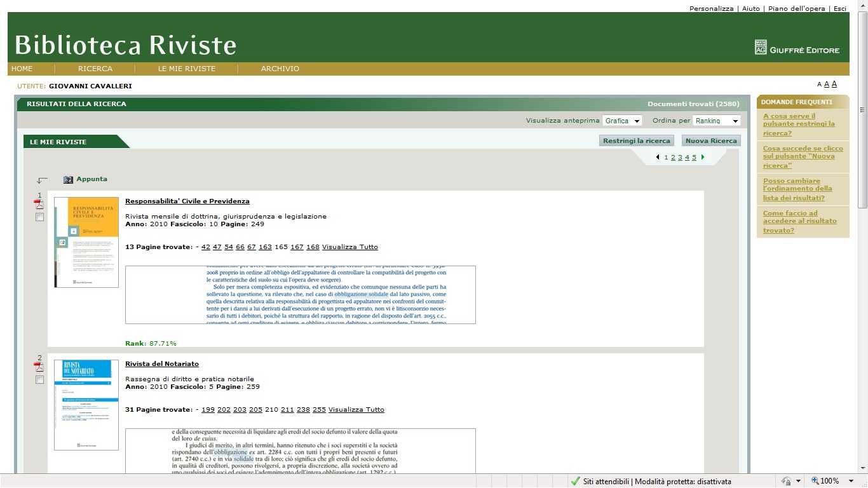This screenshot has height=488, width=868.
Task: Open the Responsabilita' Civile e Previdenza title link
Action: coord(187,201)
